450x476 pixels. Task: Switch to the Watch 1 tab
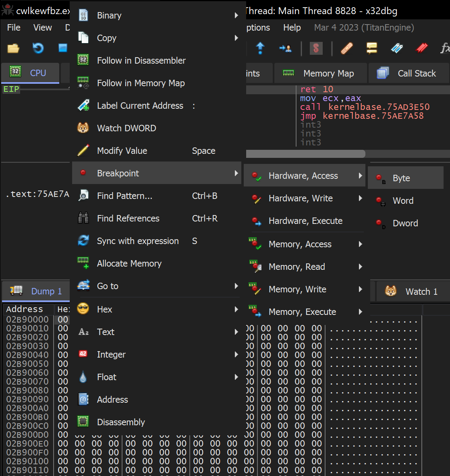(x=413, y=291)
